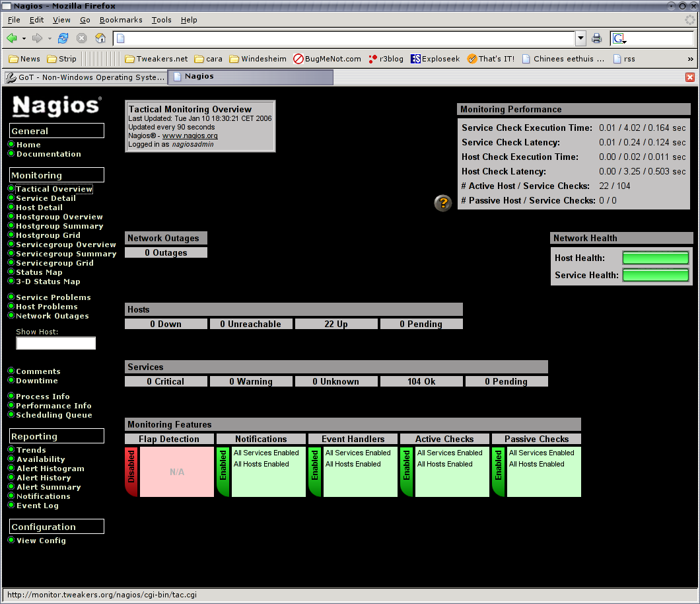This screenshot has height=604, width=700.
Task: Open the BugMeNot.com bookmark
Action: coord(328,59)
